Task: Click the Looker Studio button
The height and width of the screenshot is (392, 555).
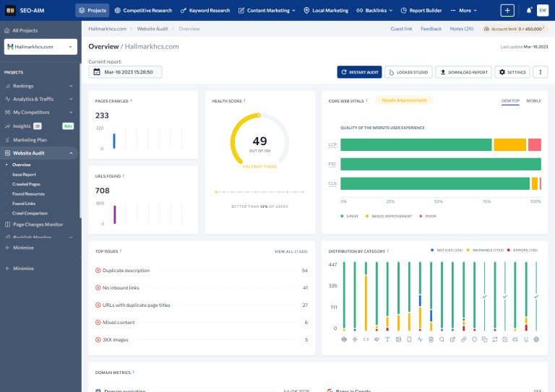Action: tap(408, 72)
